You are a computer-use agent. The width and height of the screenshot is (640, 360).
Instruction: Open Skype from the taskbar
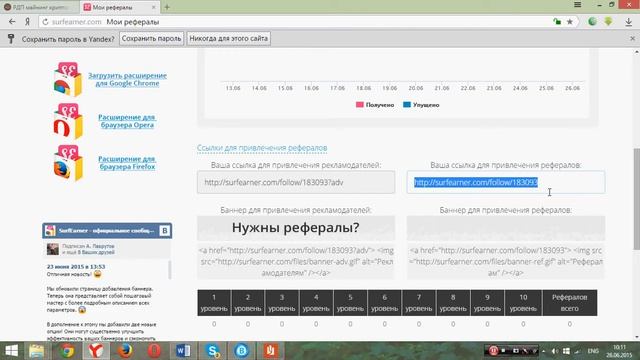pyautogui.click(x=212, y=351)
